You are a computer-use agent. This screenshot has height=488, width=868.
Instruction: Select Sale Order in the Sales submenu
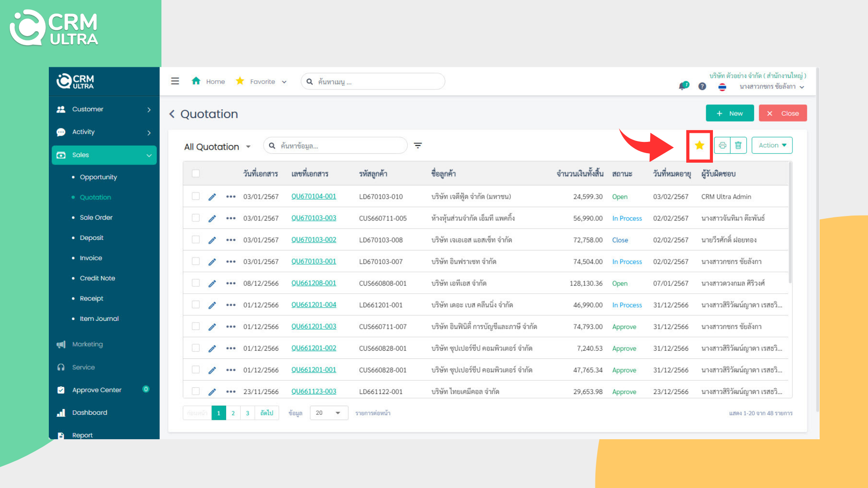96,218
